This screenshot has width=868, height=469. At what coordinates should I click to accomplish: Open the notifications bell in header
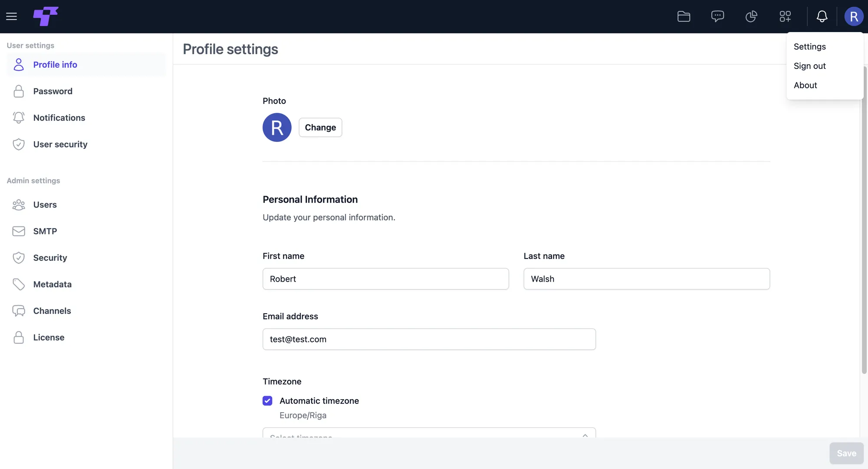[x=822, y=16]
